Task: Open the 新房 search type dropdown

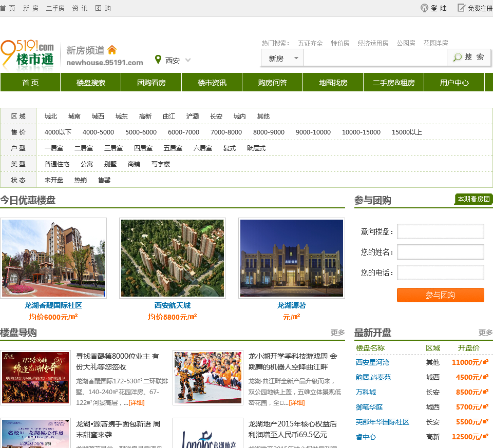Action: coord(282,58)
